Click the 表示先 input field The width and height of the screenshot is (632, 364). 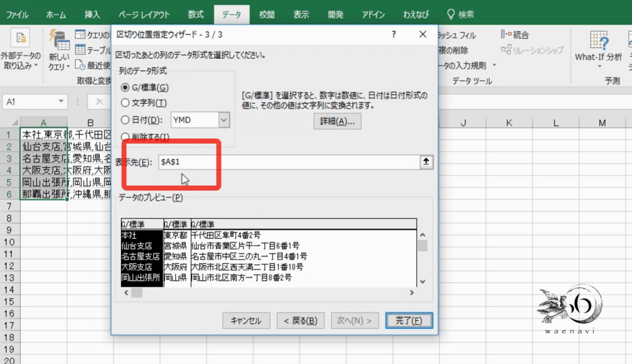click(289, 162)
